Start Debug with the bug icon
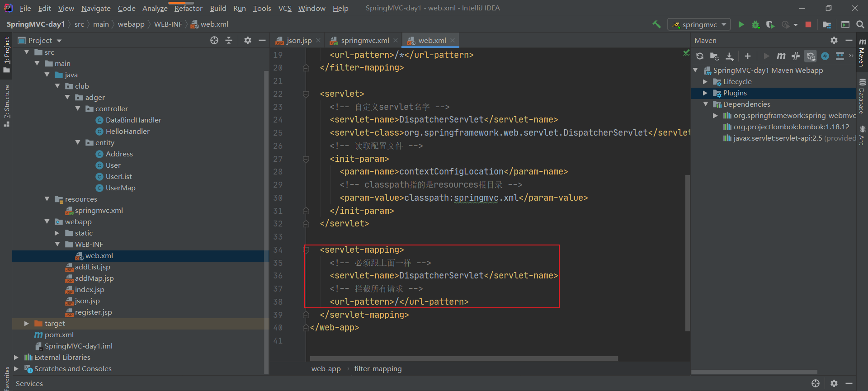The height and width of the screenshot is (391, 868). (x=755, y=24)
